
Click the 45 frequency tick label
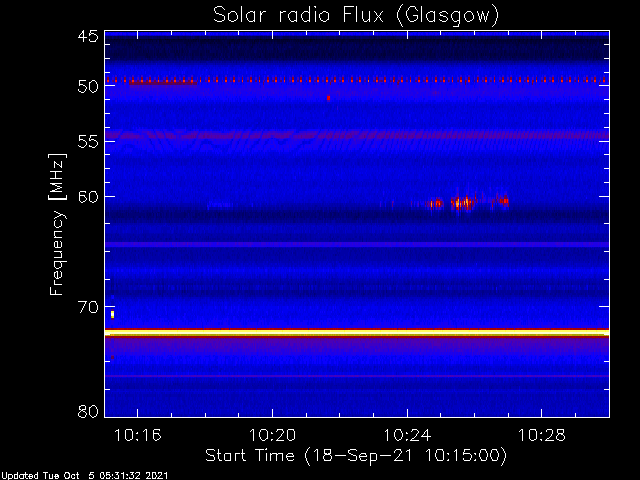88,37
